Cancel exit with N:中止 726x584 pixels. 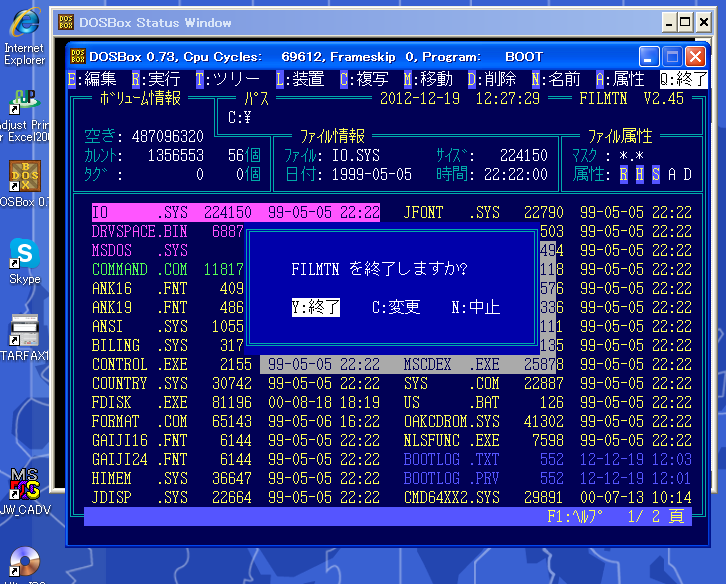pyautogui.click(x=476, y=307)
